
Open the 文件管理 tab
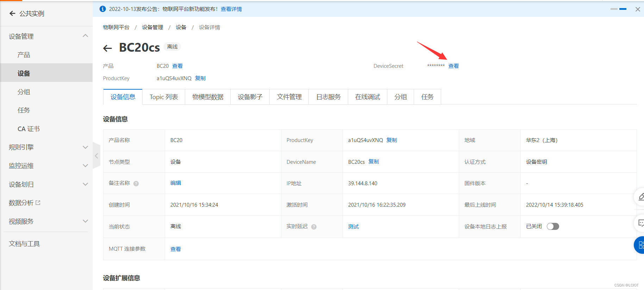pyautogui.click(x=289, y=97)
